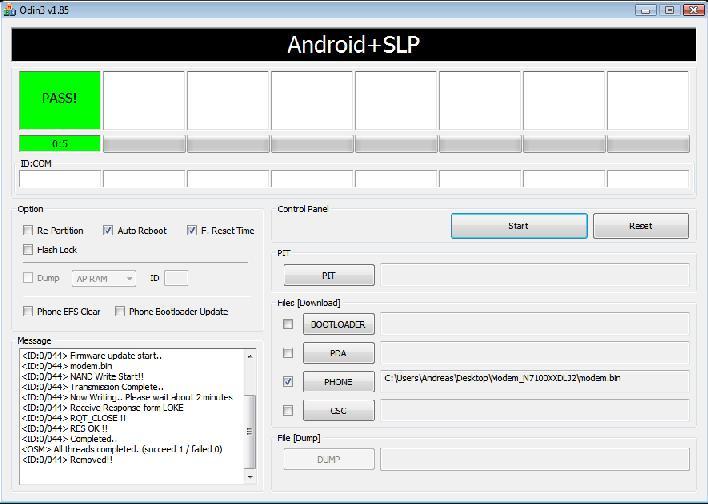Enable Phone Bootloader Update checkbox
Screen dimensions: 708x504
pos(120,311)
